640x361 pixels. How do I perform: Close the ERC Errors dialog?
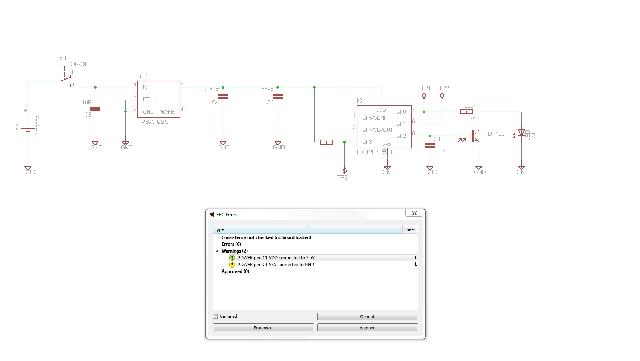click(414, 213)
